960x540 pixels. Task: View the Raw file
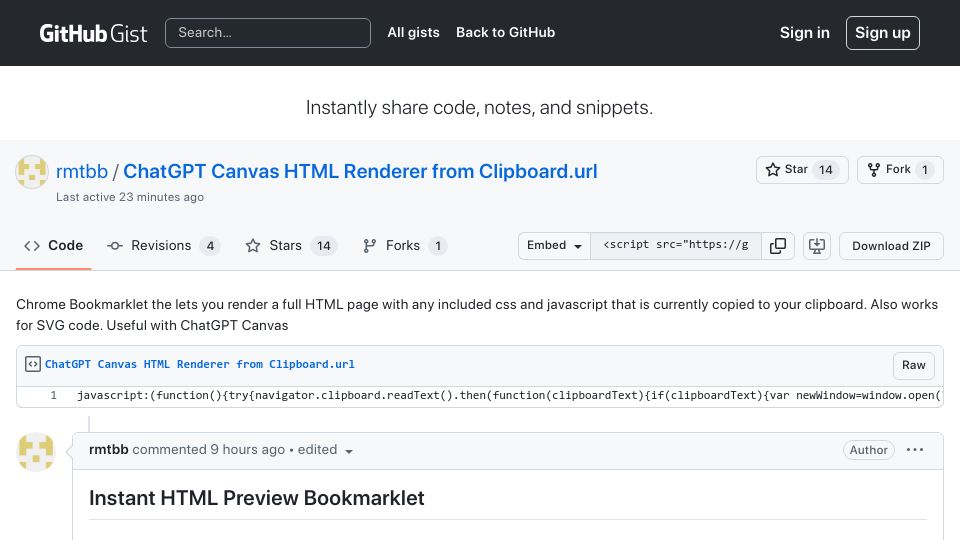913,365
